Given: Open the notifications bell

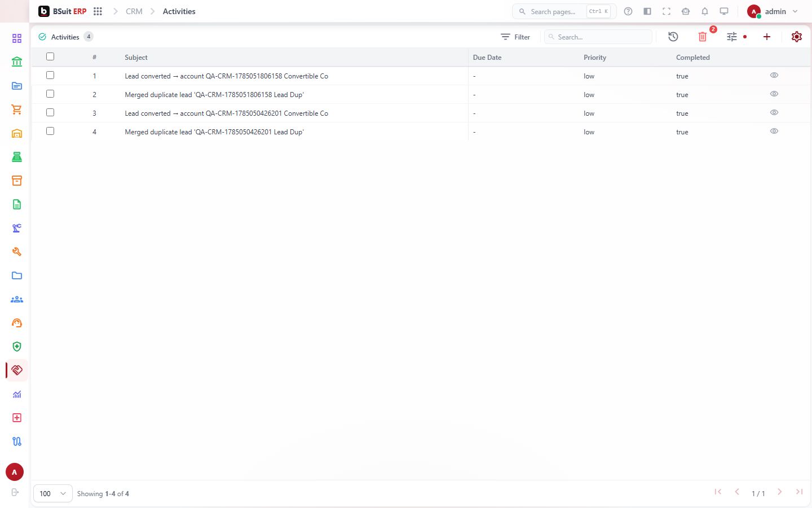Looking at the screenshot, I should (x=705, y=11).
